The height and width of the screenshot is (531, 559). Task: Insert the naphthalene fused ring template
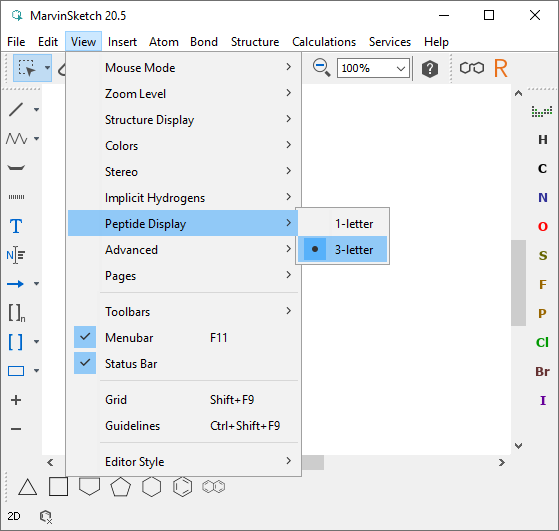(214, 487)
